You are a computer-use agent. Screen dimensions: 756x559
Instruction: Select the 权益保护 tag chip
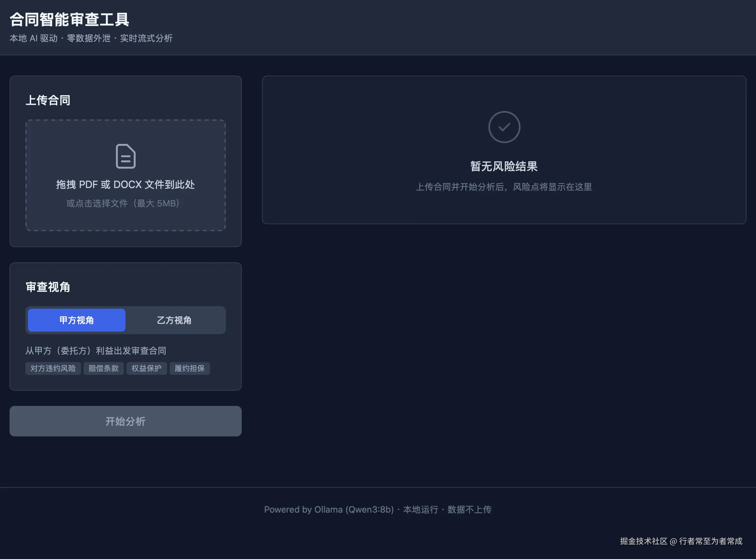point(146,368)
